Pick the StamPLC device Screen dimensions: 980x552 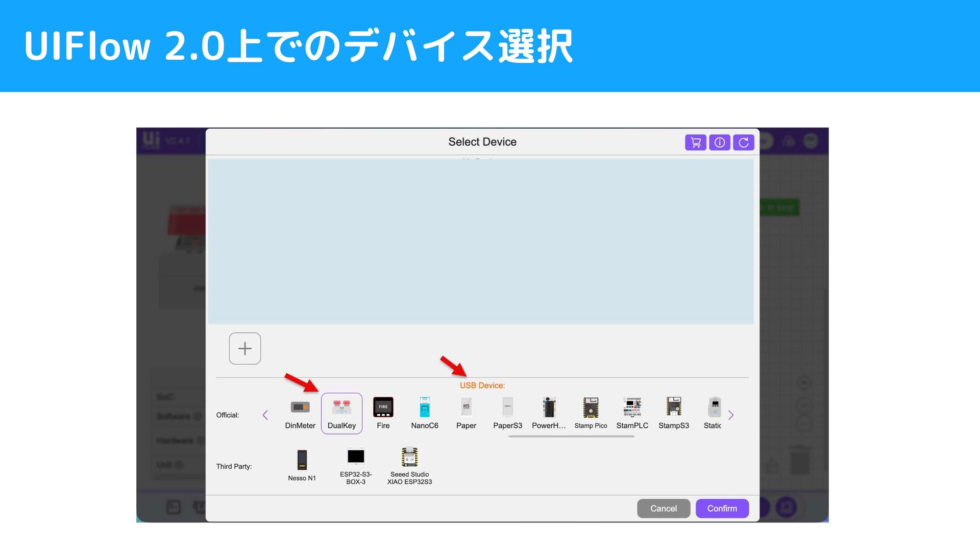[x=632, y=413]
